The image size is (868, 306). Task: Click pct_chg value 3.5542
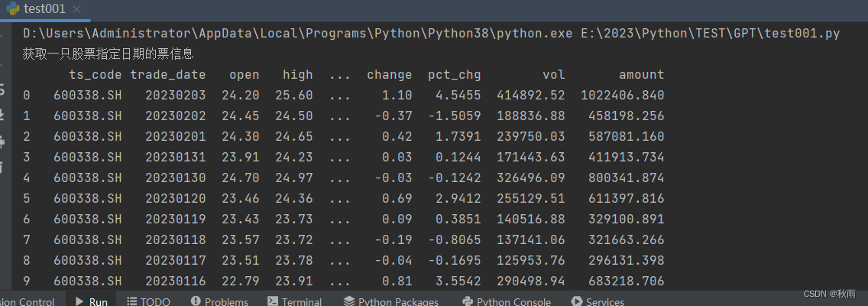(458, 281)
